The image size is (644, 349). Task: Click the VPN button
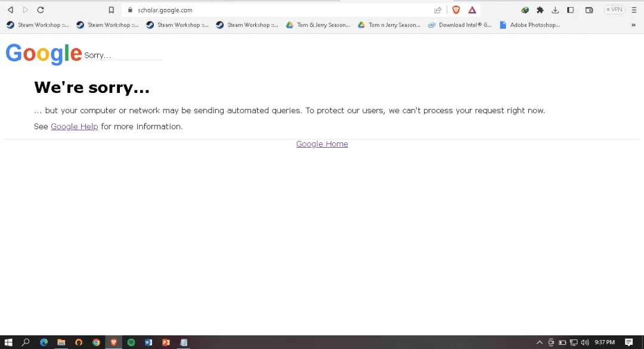(x=614, y=10)
